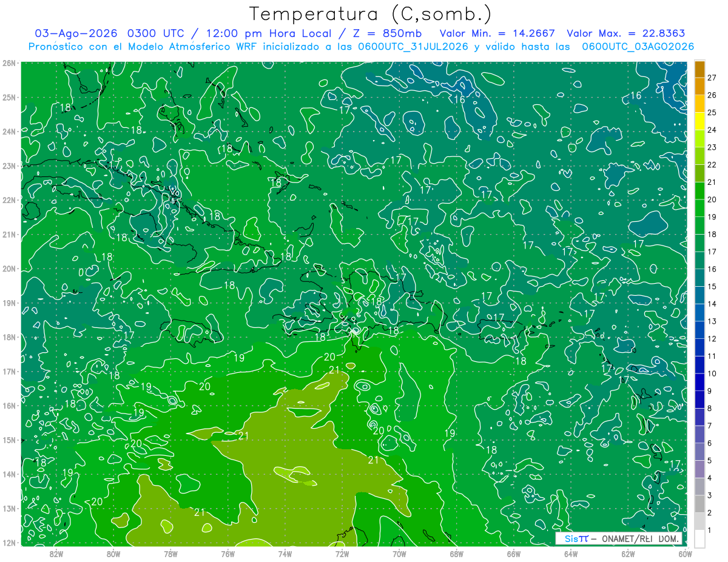The height and width of the screenshot is (562, 728).
Task: Click the latitude axis label "18N"
Action: 9,337
